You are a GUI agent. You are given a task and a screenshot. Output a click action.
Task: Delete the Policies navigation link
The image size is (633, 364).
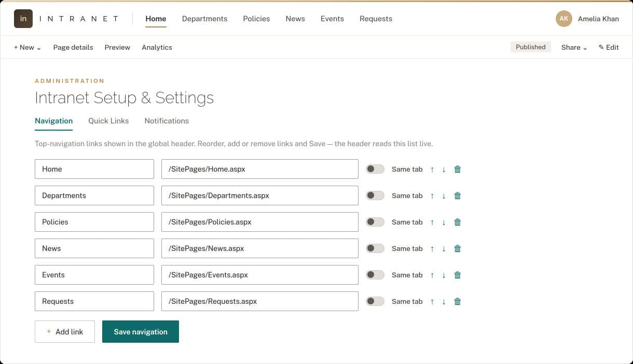[x=458, y=222]
